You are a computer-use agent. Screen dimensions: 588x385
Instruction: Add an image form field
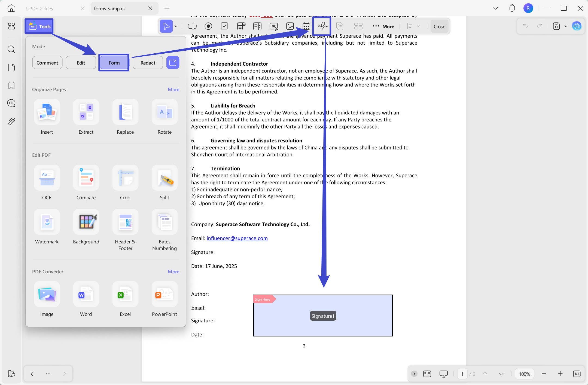pos(290,26)
